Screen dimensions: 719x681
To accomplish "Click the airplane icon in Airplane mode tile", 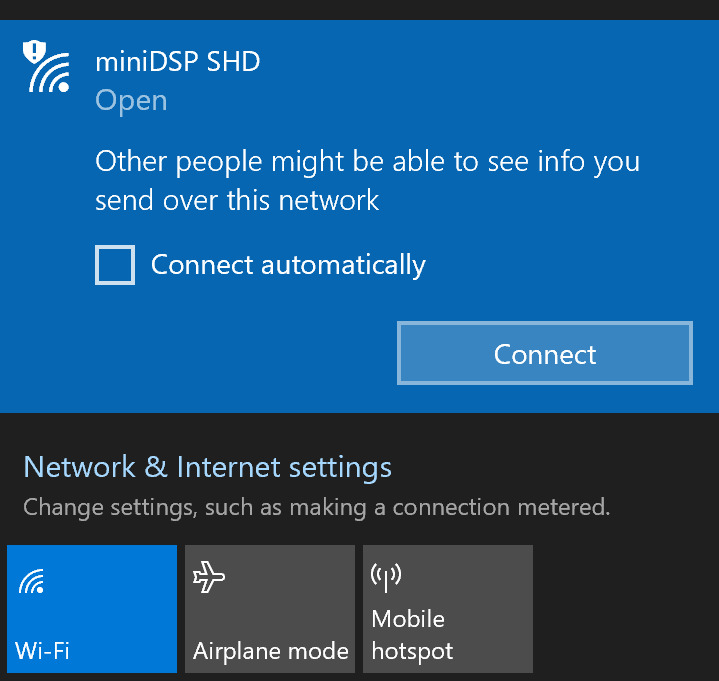I will 209,576.
